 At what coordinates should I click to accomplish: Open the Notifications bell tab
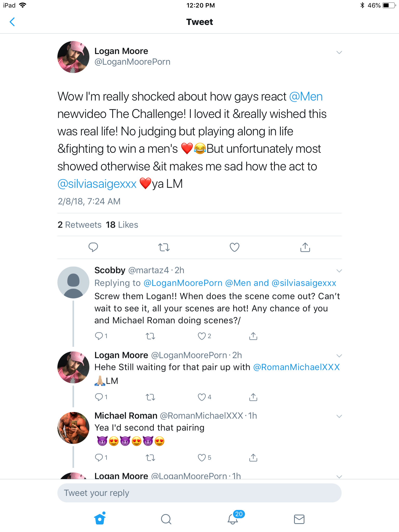pyautogui.click(x=233, y=519)
